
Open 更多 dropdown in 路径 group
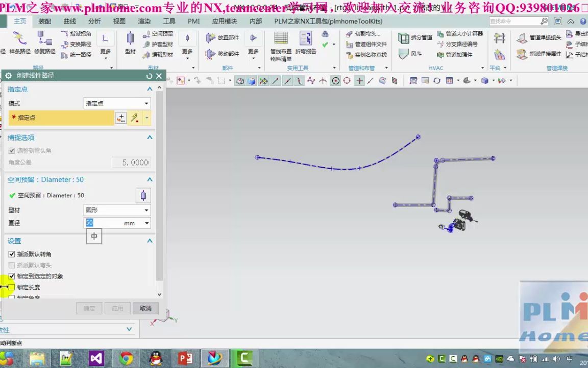click(105, 45)
